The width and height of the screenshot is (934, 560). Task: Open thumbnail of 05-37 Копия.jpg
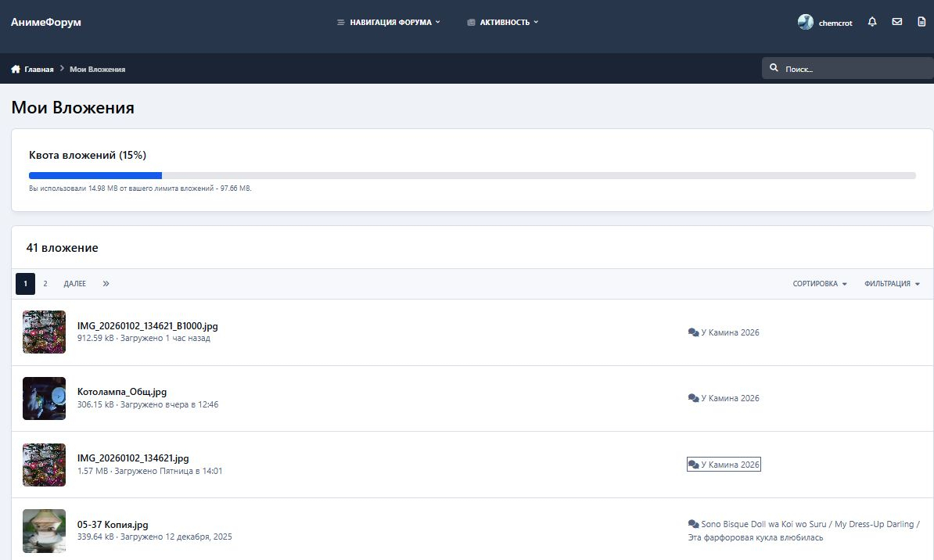(44, 531)
